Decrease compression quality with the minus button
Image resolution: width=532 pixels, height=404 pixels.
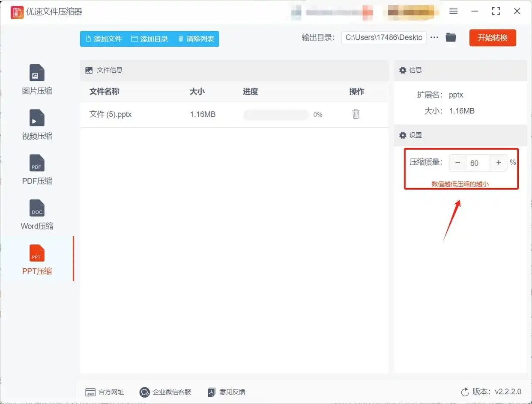click(457, 163)
